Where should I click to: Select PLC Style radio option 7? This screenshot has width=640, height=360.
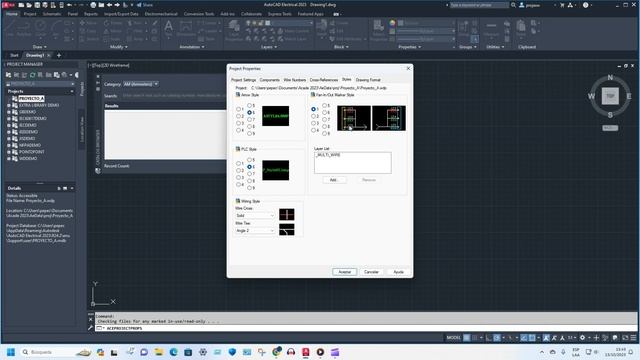249,174
